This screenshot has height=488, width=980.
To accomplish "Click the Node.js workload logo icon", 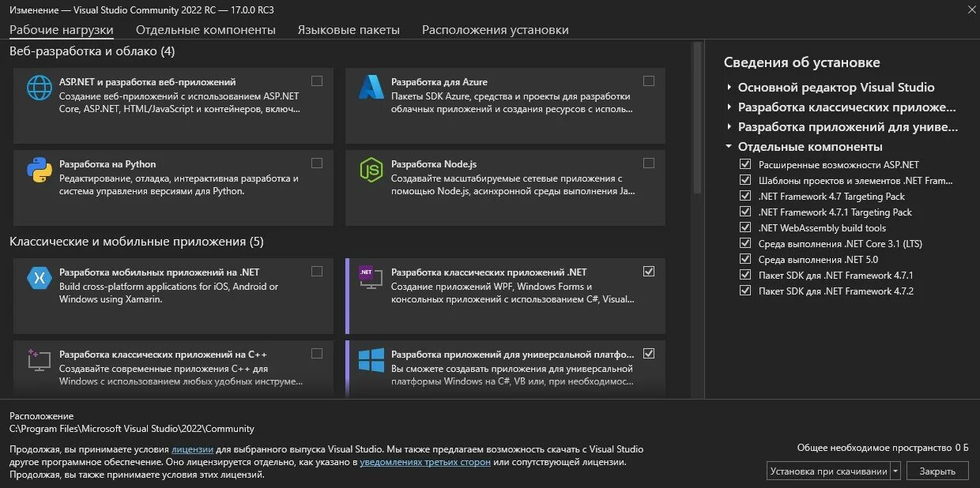I will (x=371, y=170).
